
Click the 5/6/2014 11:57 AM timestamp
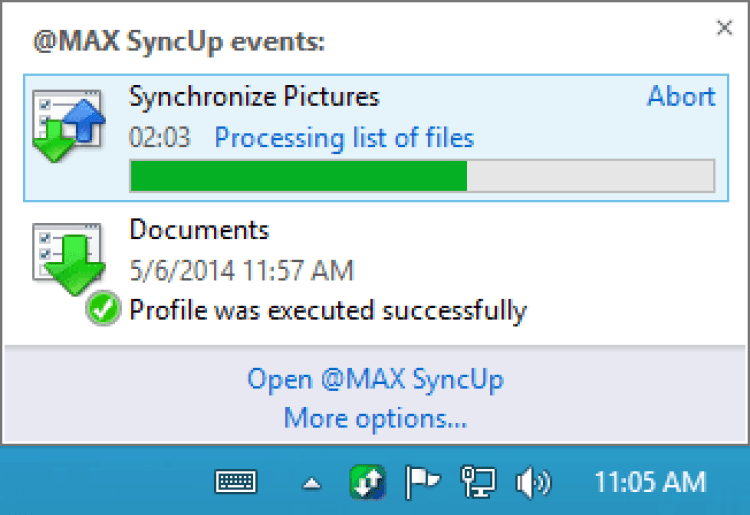[241, 270]
